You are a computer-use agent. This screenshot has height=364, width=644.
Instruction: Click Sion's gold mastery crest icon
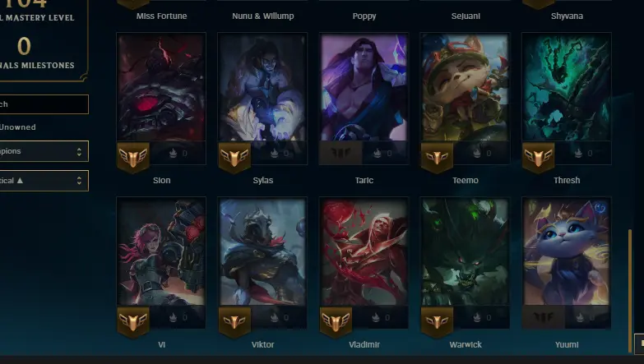click(132, 158)
